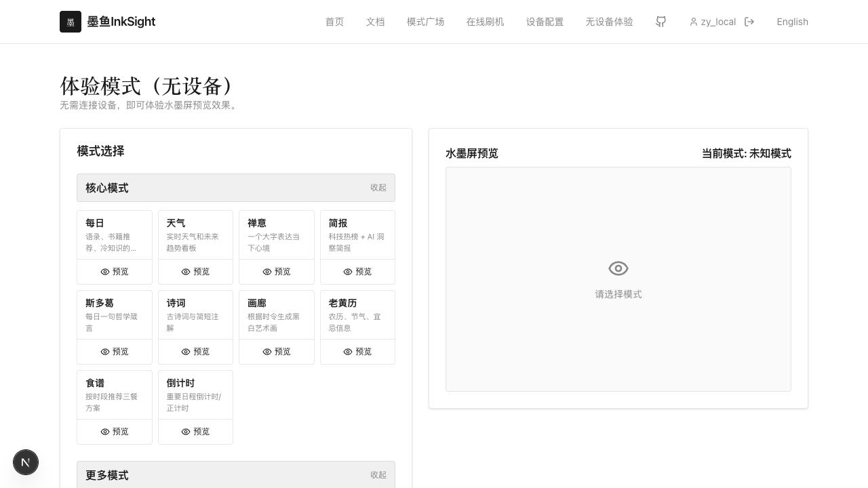Preview the 禅意 mode

277,272
